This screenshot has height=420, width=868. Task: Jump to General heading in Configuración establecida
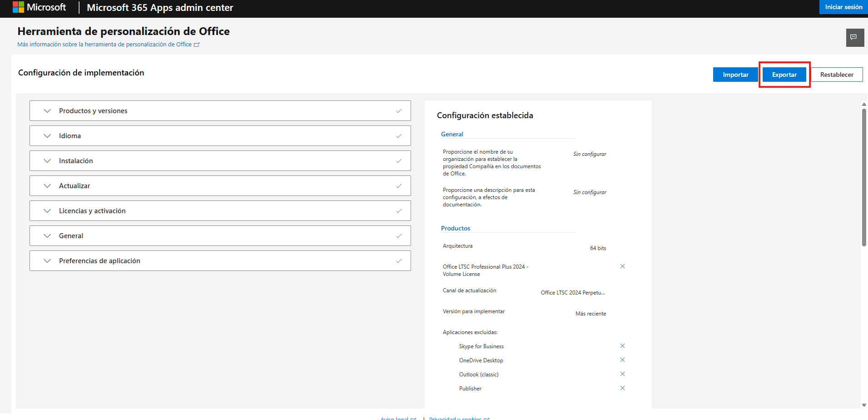pos(452,134)
